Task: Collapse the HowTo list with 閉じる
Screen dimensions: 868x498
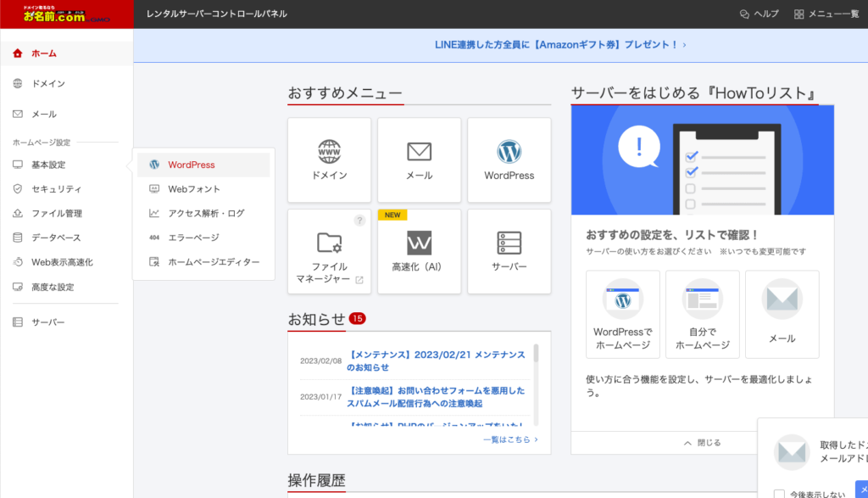Action: 703,443
